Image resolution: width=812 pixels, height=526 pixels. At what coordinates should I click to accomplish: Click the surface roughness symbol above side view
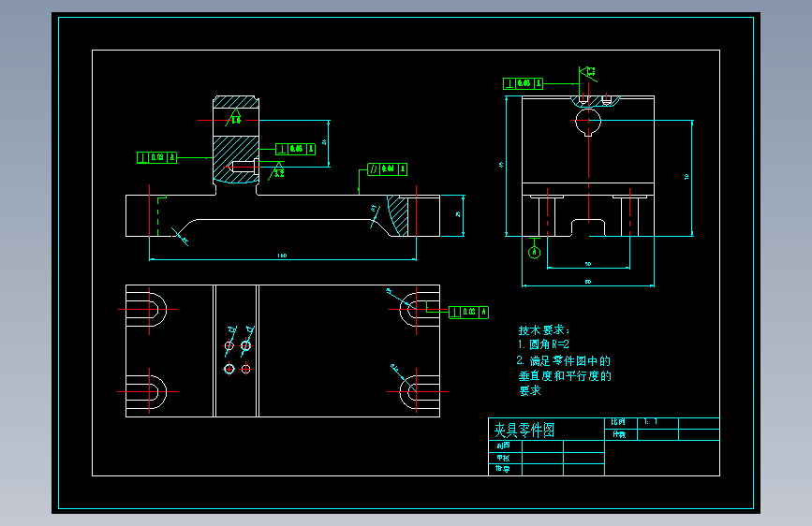[588, 73]
